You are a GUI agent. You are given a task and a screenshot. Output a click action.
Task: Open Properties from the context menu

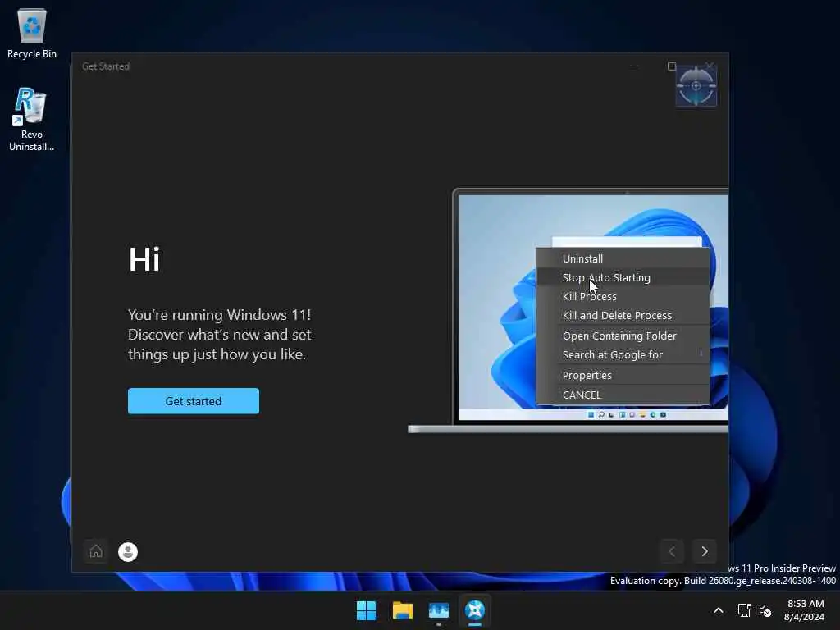coord(623,375)
